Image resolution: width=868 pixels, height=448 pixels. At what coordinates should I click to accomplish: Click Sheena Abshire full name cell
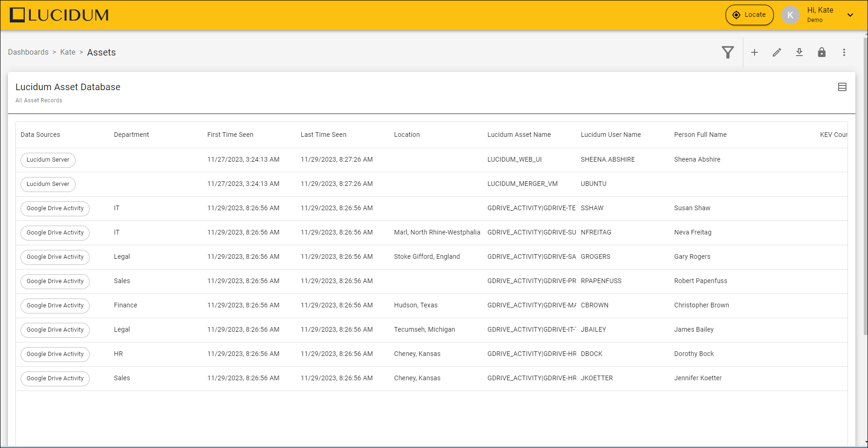coord(697,159)
